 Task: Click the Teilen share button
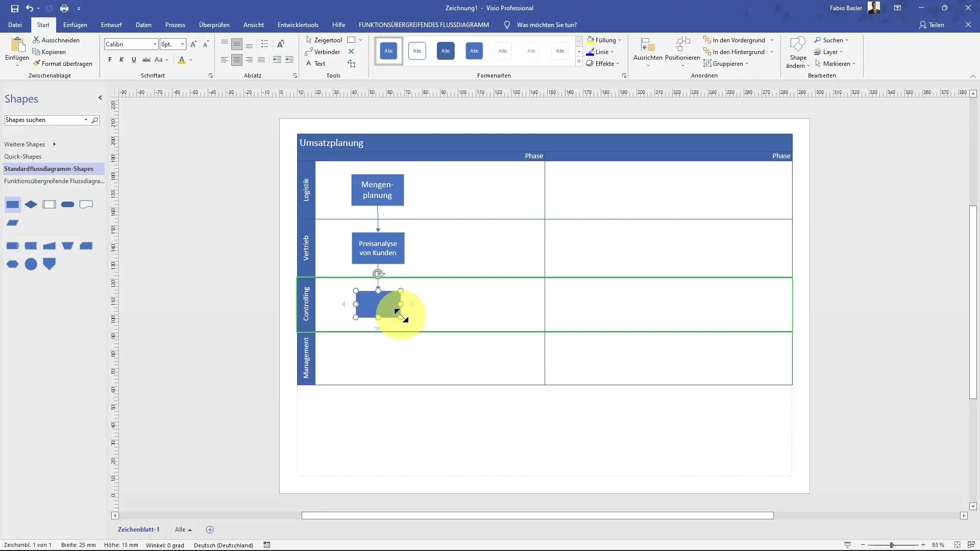point(932,24)
